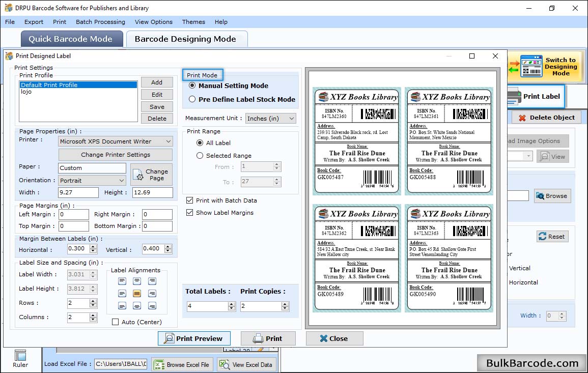The image size is (588, 373).
Task: Toggle Print with Batch Data checkbox
Action: (190, 200)
